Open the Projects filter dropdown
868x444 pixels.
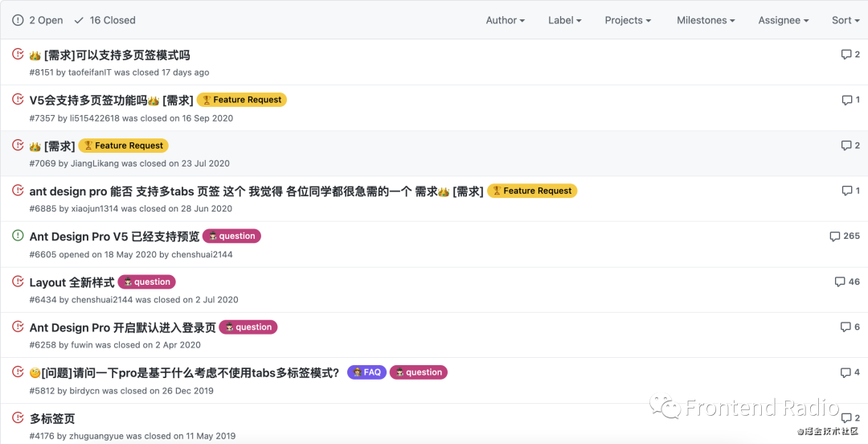628,20
